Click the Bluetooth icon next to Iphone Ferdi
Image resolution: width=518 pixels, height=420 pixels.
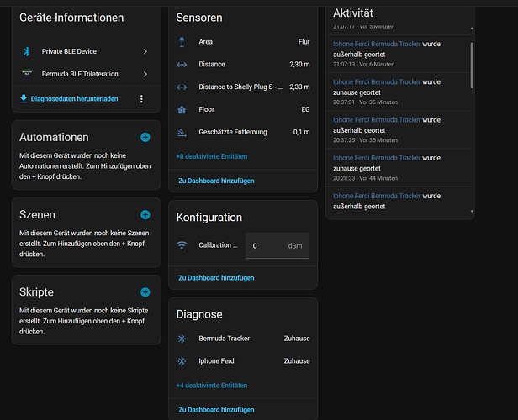tap(182, 361)
